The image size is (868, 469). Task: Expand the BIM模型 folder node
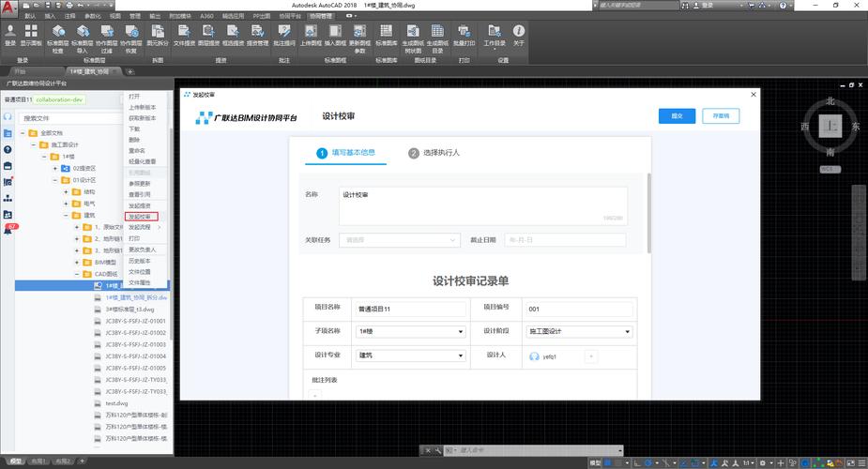pos(77,262)
